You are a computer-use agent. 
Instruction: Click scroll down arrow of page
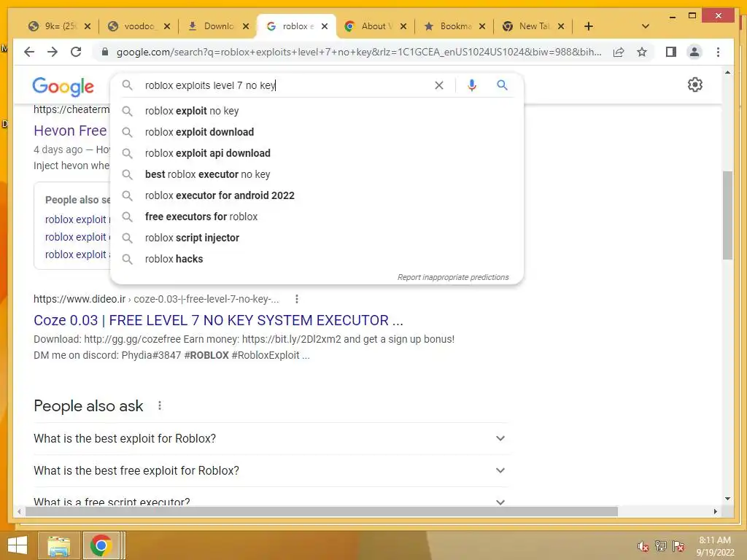click(x=727, y=499)
